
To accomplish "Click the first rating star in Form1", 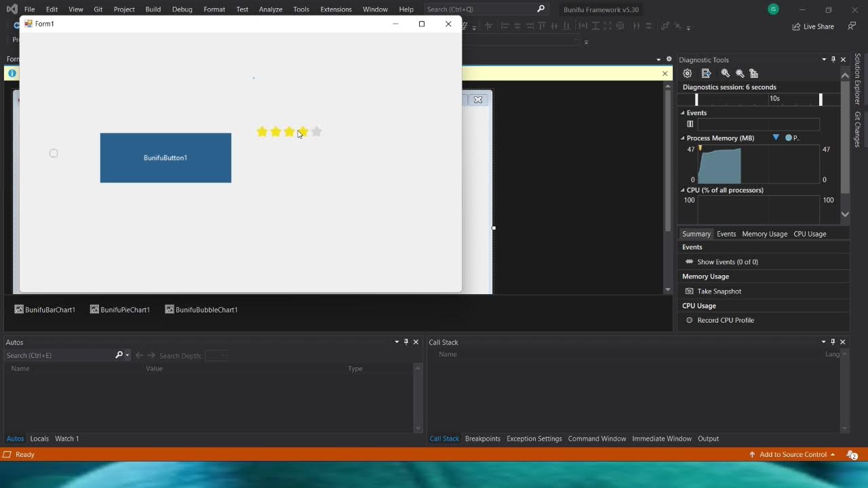I will [262, 131].
